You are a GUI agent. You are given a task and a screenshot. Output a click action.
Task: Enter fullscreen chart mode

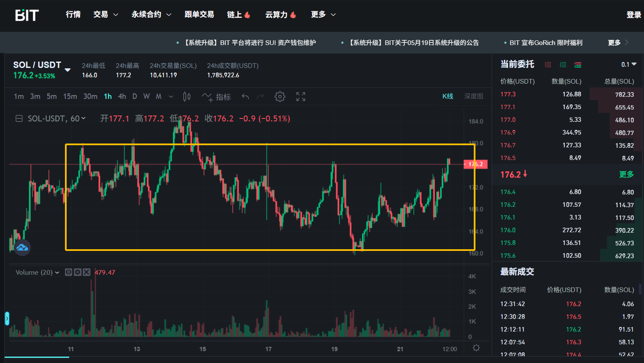301,97
